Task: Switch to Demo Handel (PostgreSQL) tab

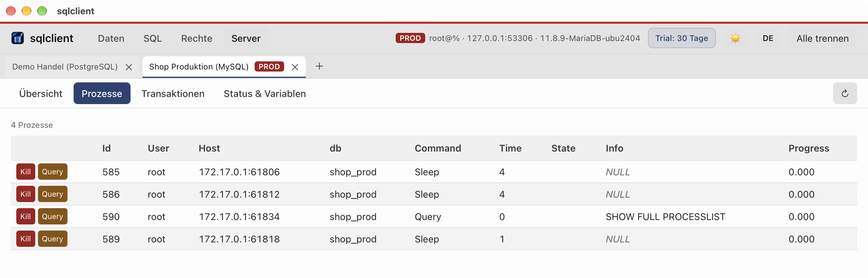Action: [65, 67]
